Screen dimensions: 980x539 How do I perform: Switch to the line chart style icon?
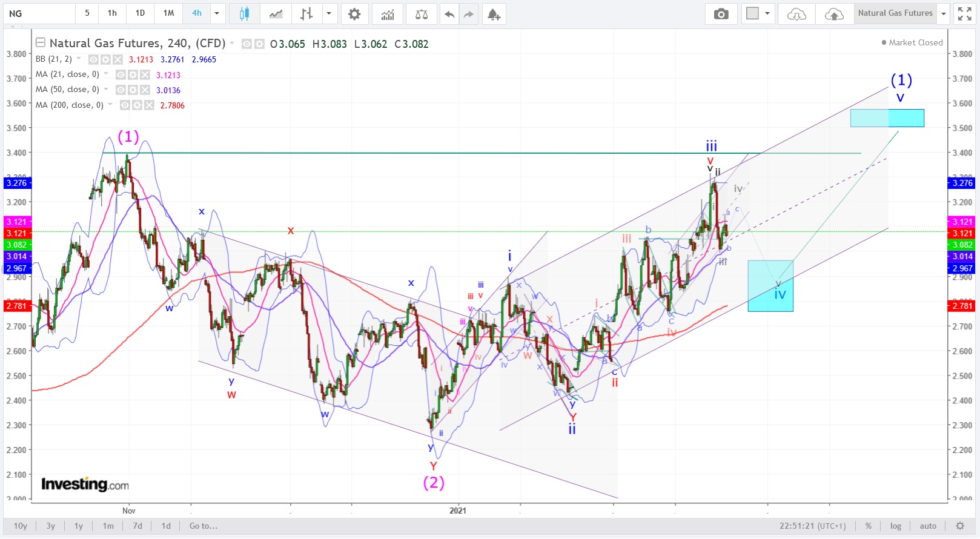(x=276, y=14)
